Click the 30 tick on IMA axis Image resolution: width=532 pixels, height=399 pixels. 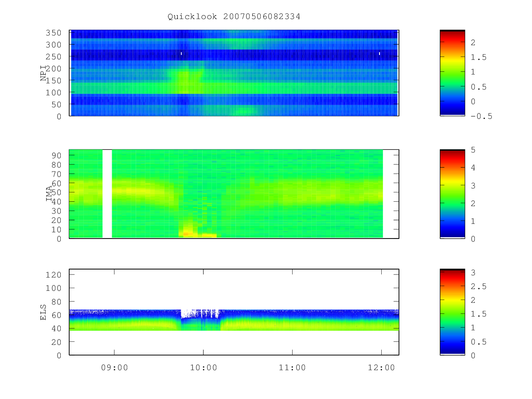click(x=57, y=211)
